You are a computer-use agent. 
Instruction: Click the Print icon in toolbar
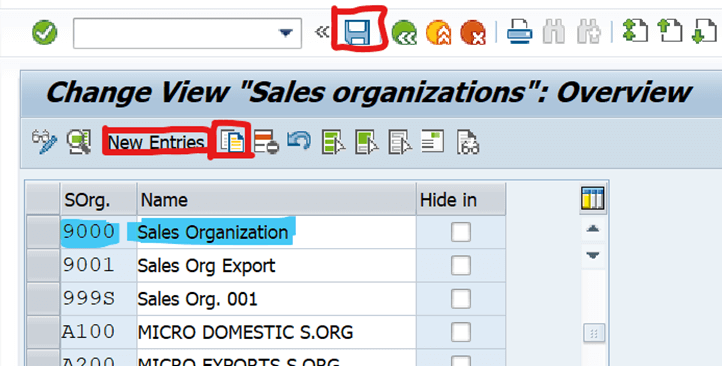point(519,32)
